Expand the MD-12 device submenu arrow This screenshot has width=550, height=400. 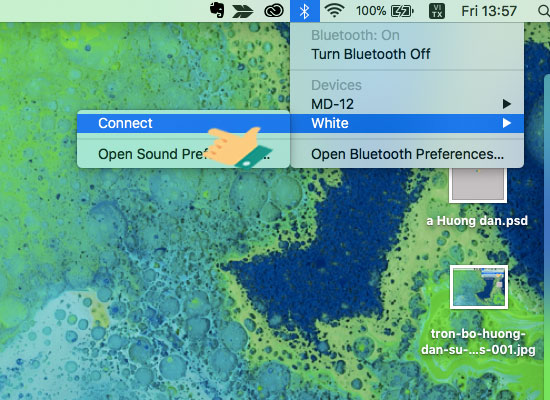(506, 104)
